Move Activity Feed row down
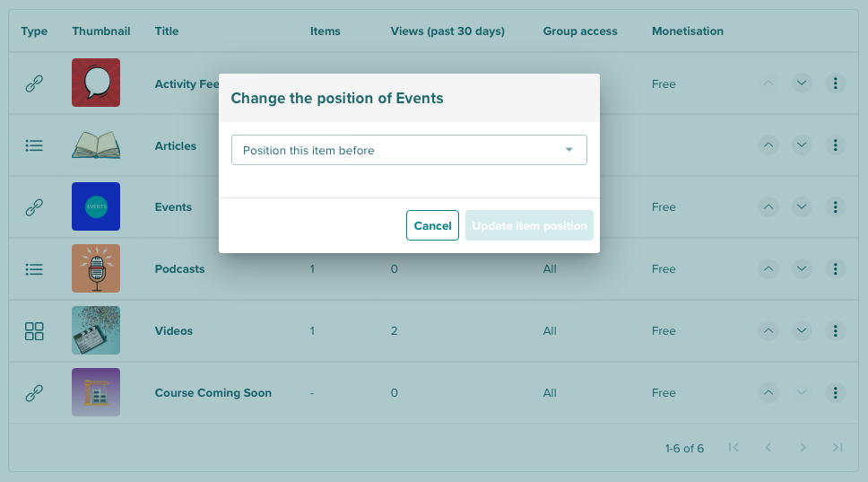 [801, 83]
